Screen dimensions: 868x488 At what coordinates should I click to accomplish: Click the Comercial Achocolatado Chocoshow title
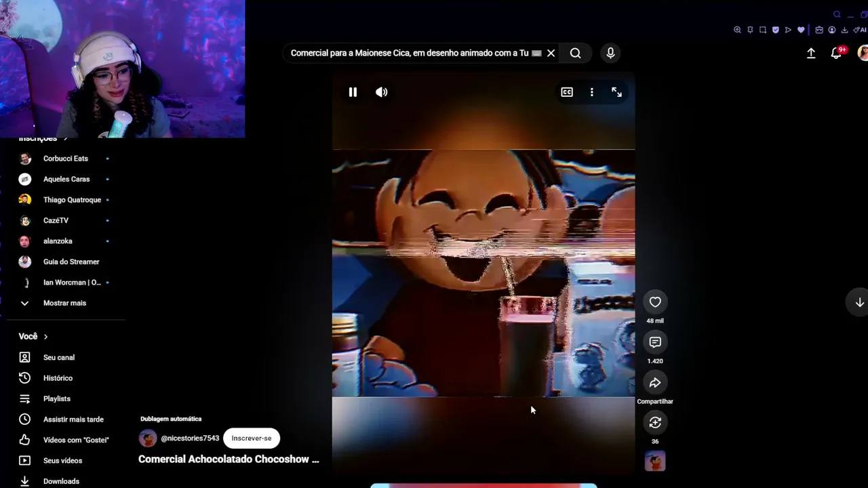point(229,460)
